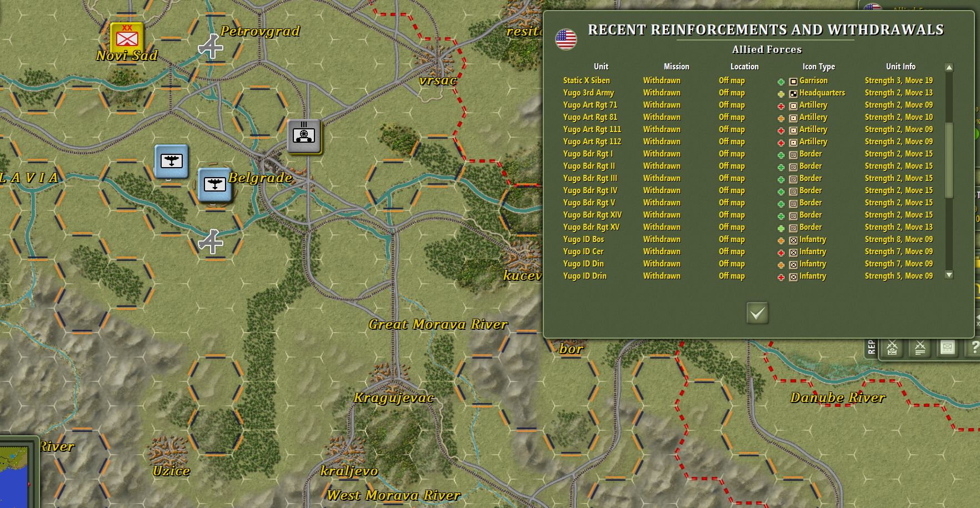Click the Infantry icon beside Yugo ID Bos
Image resolution: width=980 pixels, height=508 pixels.
(x=793, y=239)
